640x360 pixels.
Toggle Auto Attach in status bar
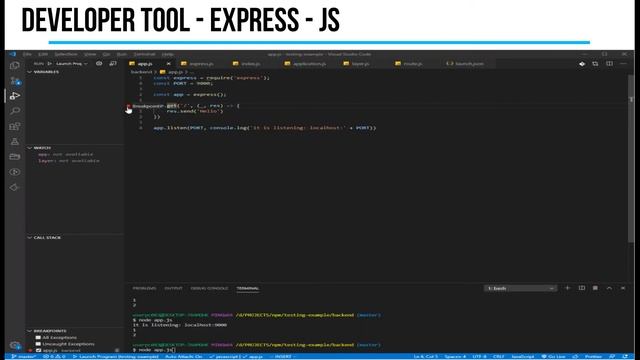[184, 356]
